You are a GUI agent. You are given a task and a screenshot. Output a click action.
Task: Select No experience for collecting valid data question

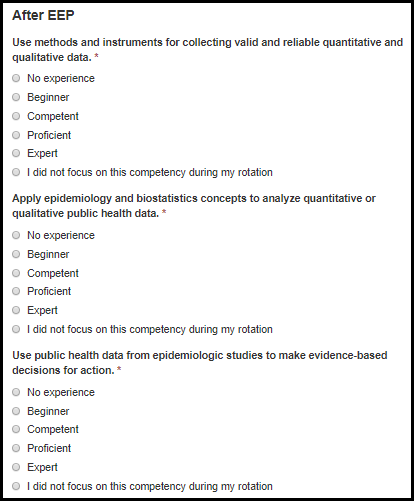(16, 78)
